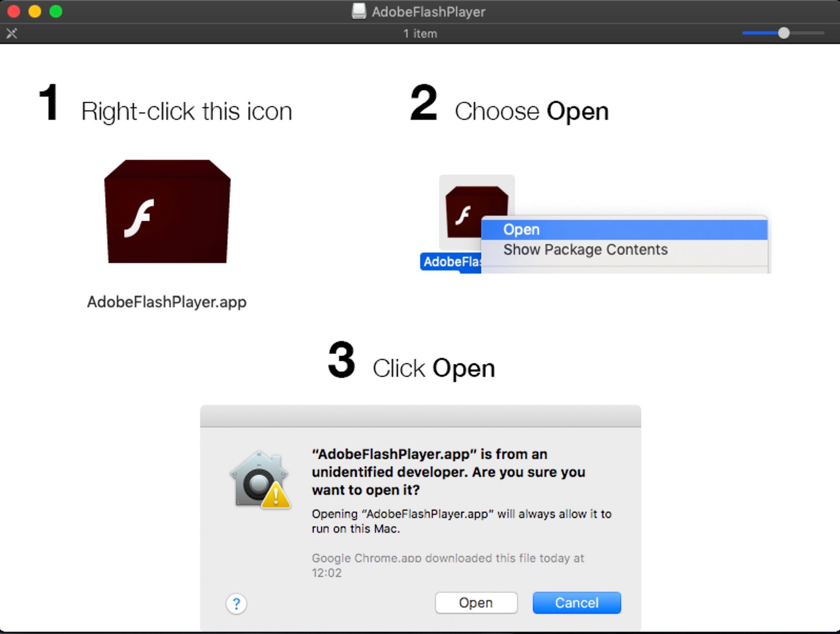
Task: Click the AdobeFlashPlayer window title text
Action: click(x=428, y=11)
